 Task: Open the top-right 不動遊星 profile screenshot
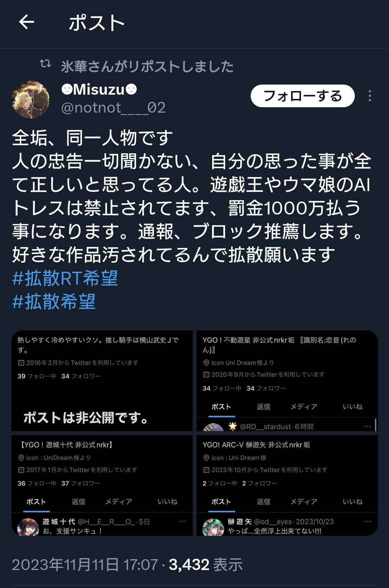287,381
